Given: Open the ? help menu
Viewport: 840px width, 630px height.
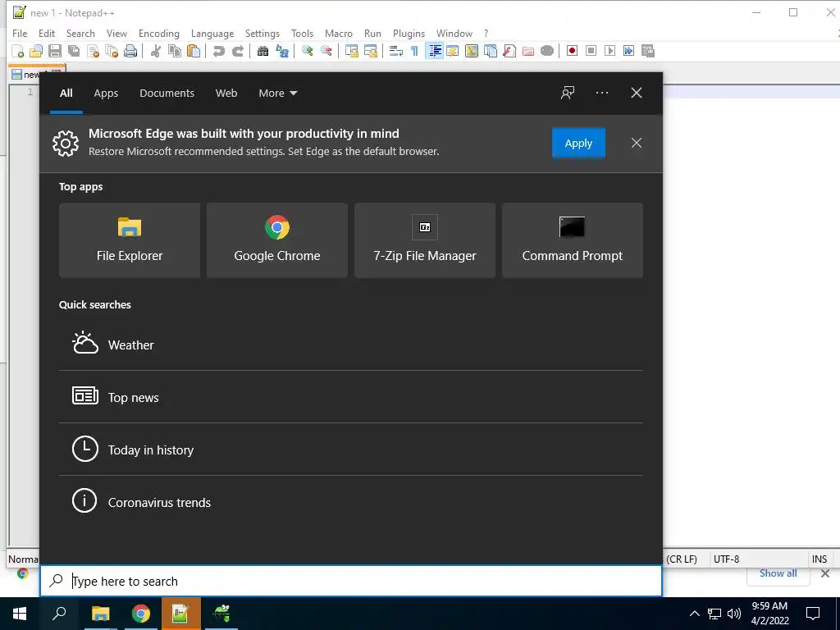Looking at the screenshot, I should 486,33.
